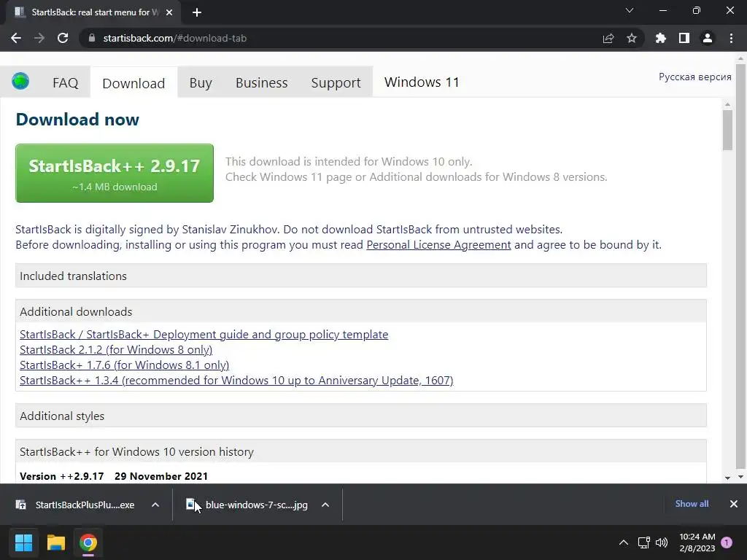The width and height of the screenshot is (747, 560).
Task: Open the volume tray icon
Action: tap(662, 542)
